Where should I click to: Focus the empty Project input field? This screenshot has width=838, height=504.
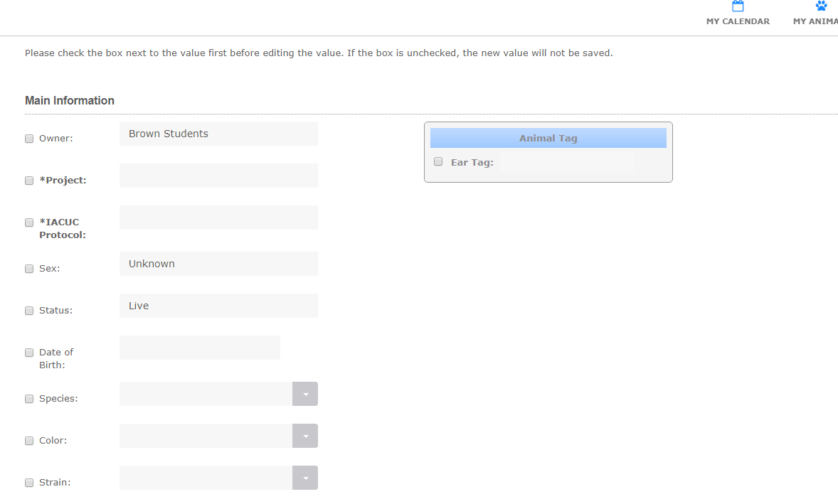pyautogui.click(x=218, y=176)
